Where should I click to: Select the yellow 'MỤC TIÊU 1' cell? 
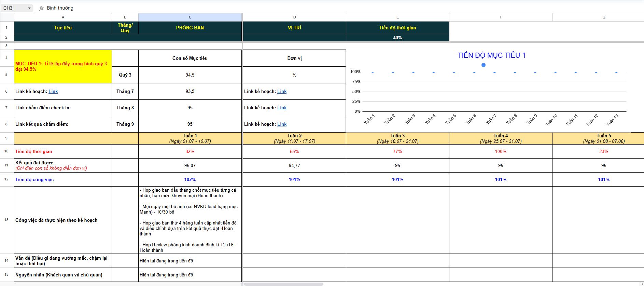(x=63, y=66)
